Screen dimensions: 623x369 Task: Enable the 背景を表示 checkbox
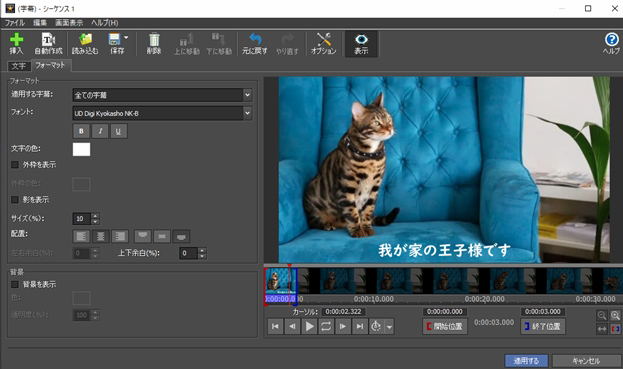pyautogui.click(x=15, y=284)
